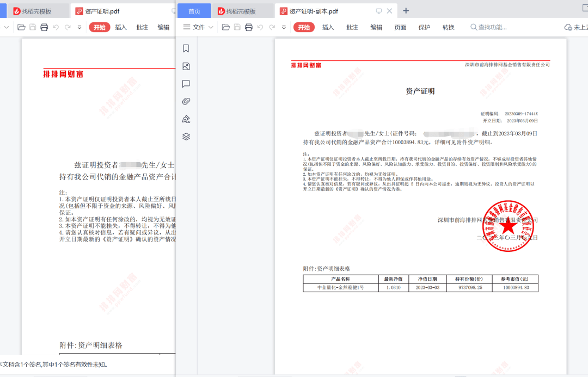Image resolution: width=588 pixels, height=377 pixels.
Task: Click print icon in left window toolbar
Action: [44, 27]
